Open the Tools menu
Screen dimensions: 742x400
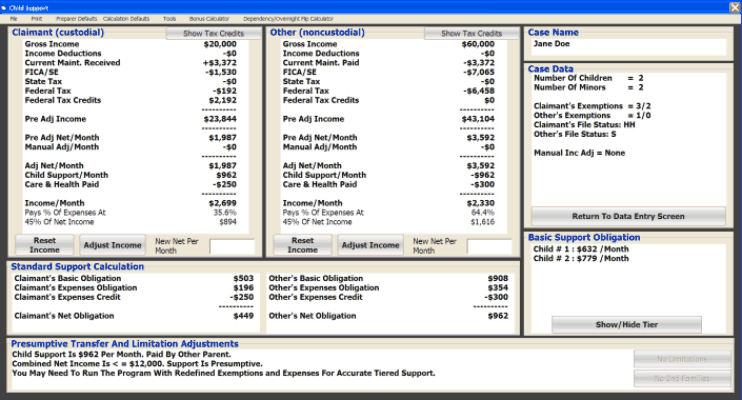click(169, 18)
